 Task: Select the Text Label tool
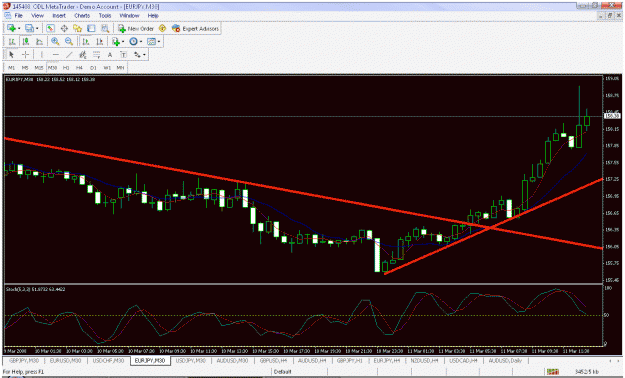pos(123,55)
